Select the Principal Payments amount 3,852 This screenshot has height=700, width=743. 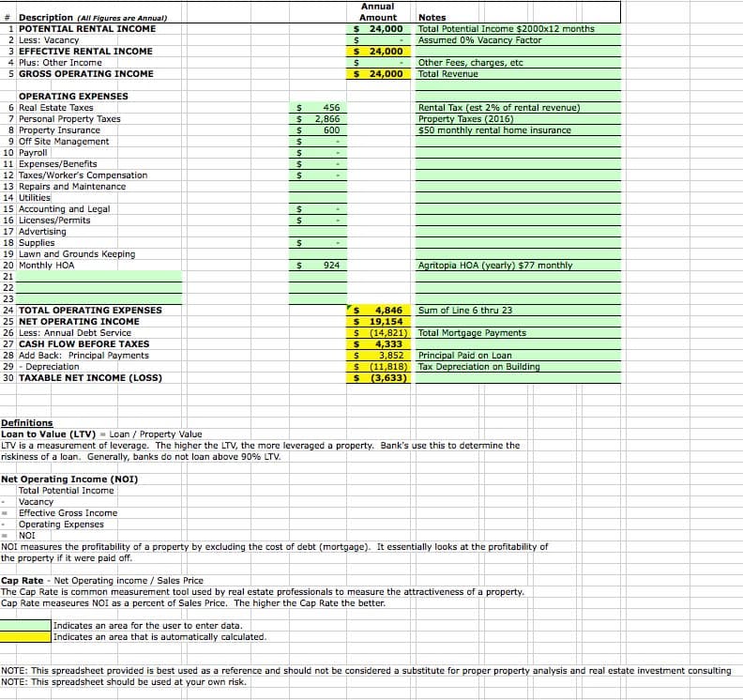[x=378, y=356]
